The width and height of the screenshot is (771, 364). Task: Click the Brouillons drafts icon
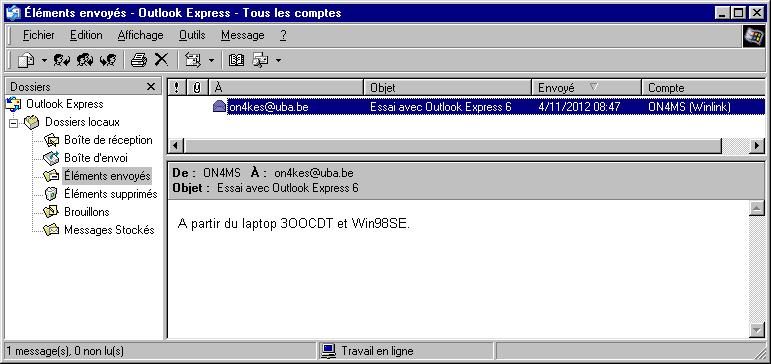point(52,212)
